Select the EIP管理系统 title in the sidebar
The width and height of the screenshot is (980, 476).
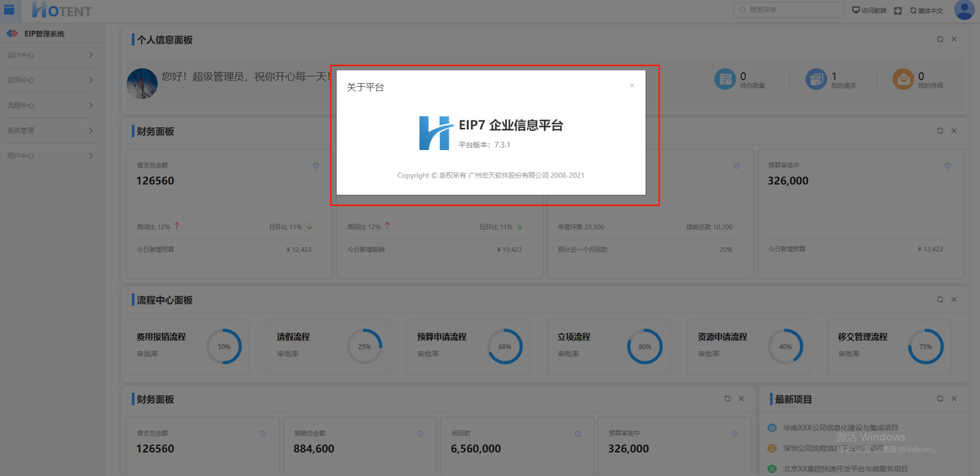click(44, 34)
